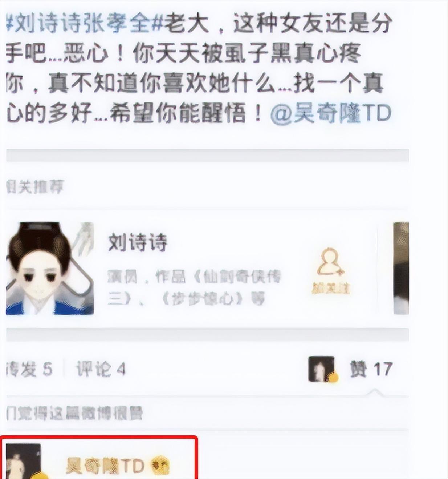The height and width of the screenshot is (479, 448).
Task: Open the 刘诗诗 profile name
Action: coord(138,243)
